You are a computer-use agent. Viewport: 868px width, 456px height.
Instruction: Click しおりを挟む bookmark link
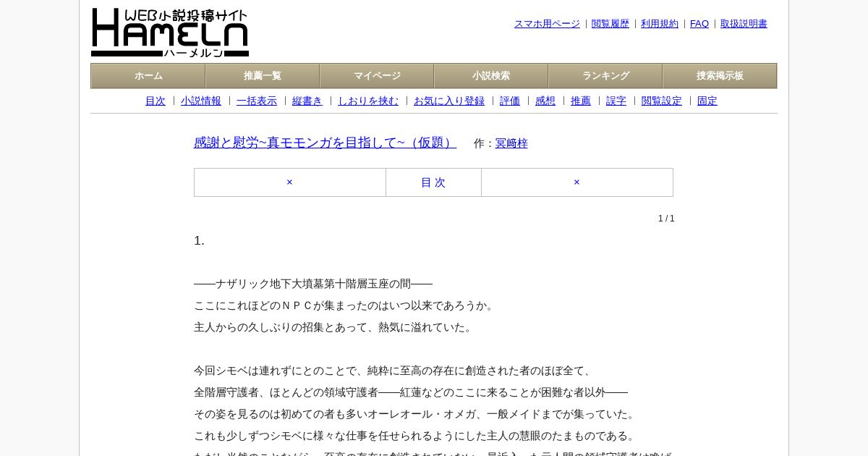click(x=368, y=101)
